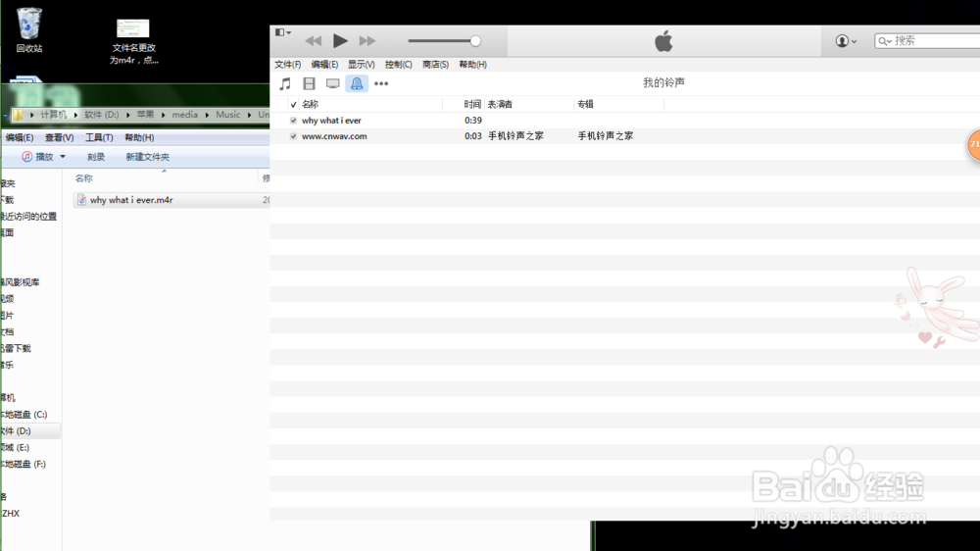980x551 pixels.
Task: Click the rewind/previous track button
Action: pyautogui.click(x=314, y=41)
